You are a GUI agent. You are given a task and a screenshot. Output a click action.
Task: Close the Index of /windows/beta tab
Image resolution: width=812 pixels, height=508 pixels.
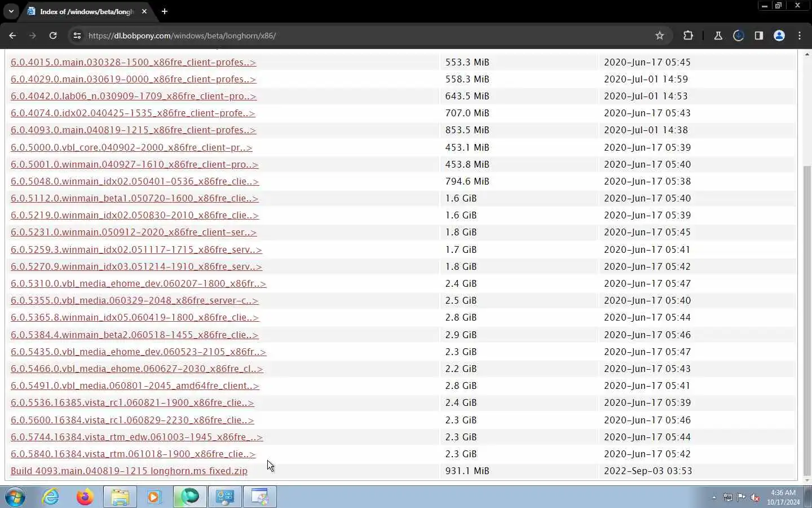point(144,11)
